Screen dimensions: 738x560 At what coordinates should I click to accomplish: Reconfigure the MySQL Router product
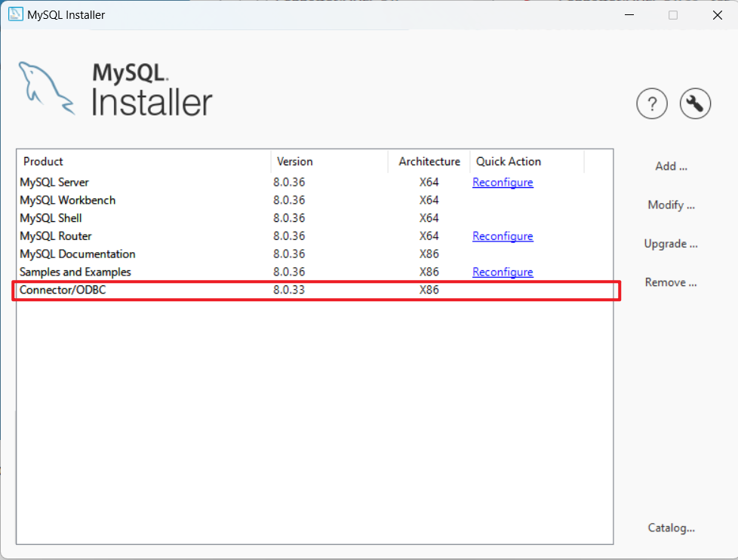tap(503, 235)
